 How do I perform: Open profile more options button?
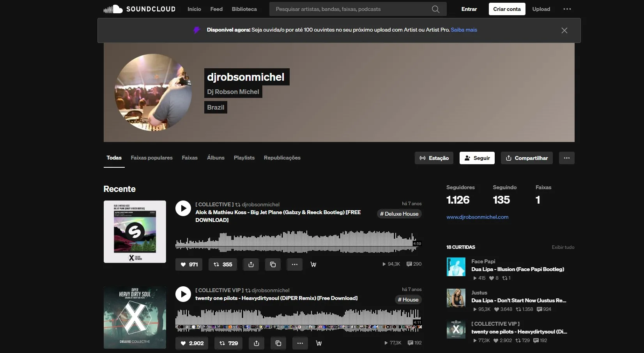567,158
